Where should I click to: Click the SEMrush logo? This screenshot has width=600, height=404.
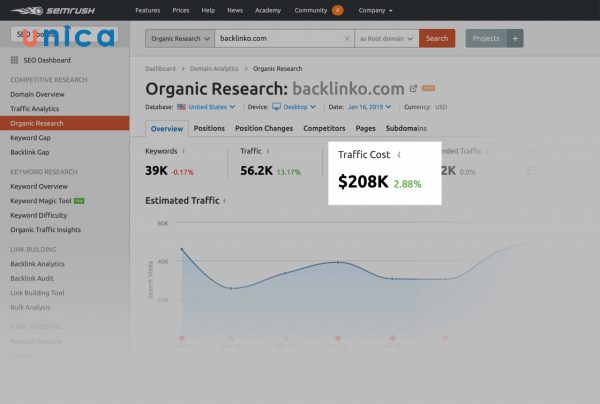pos(53,10)
